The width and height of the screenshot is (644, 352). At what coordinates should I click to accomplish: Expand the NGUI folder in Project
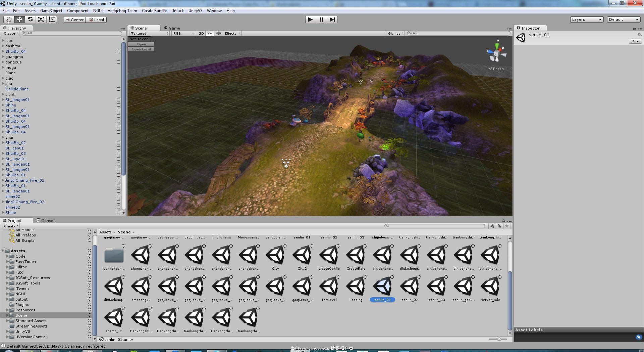coord(8,294)
